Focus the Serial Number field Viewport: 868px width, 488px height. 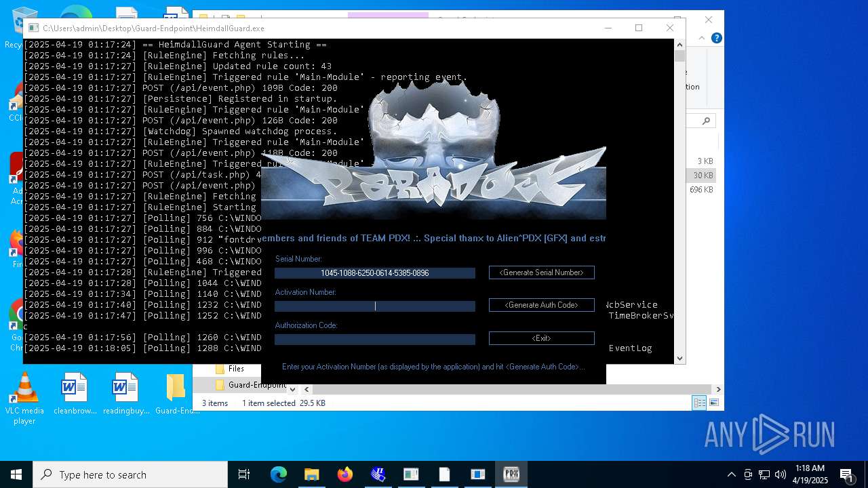(x=375, y=273)
